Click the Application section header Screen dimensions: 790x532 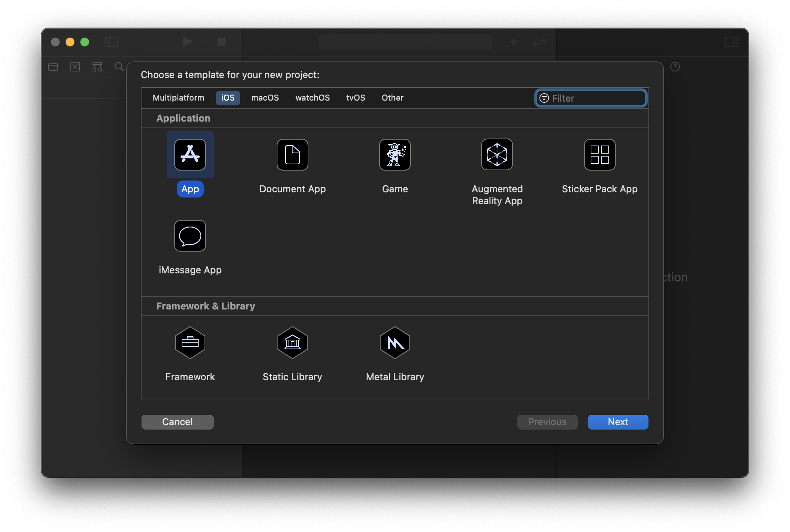pos(183,118)
